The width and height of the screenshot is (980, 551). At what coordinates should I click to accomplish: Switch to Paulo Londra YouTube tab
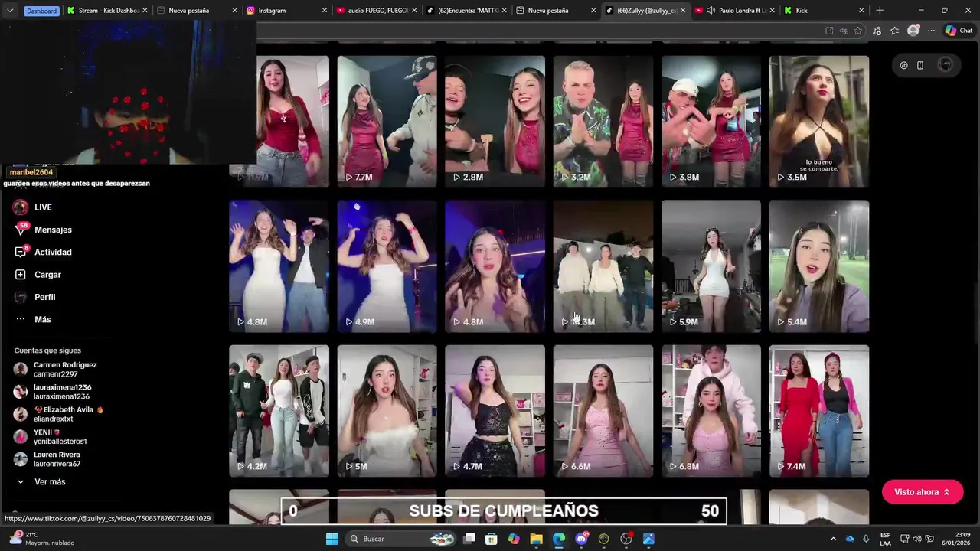pyautogui.click(x=735, y=11)
